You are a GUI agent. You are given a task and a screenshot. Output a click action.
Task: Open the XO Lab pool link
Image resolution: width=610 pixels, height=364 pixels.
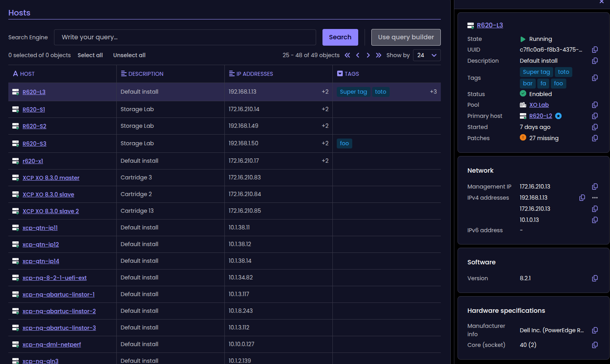point(539,105)
